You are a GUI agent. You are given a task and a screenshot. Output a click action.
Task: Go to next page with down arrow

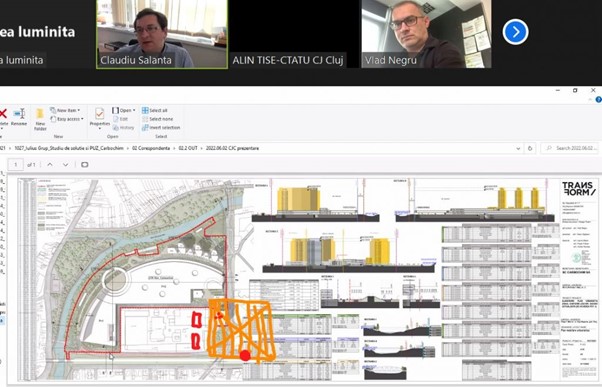pos(66,165)
